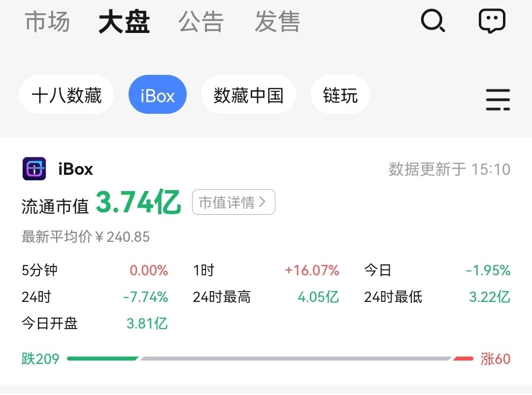Open the 公告 tab

click(x=201, y=22)
